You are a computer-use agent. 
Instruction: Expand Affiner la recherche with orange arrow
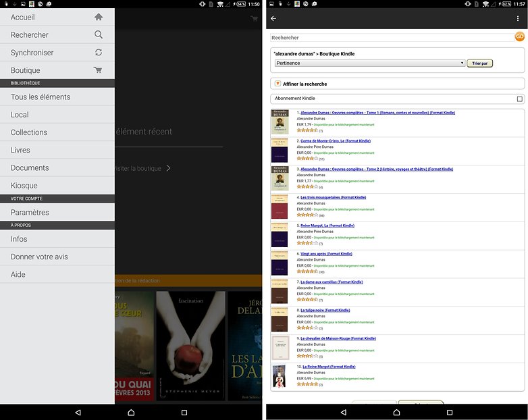pyautogui.click(x=278, y=84)
